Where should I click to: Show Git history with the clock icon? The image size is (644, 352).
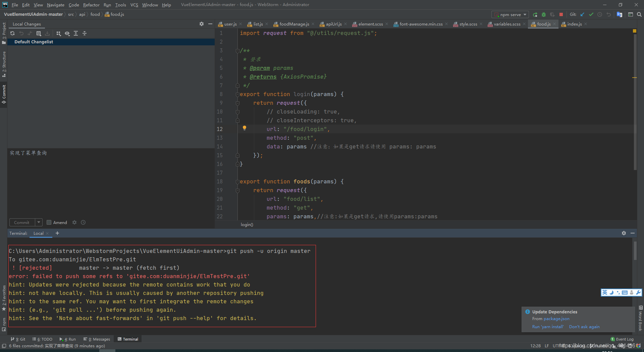click(600, 14)
